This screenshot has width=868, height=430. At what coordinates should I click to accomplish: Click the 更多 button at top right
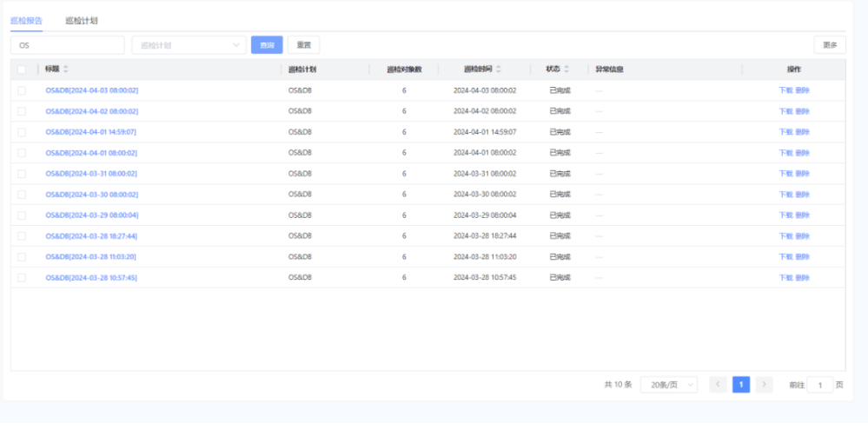click(x=829, y=45)
